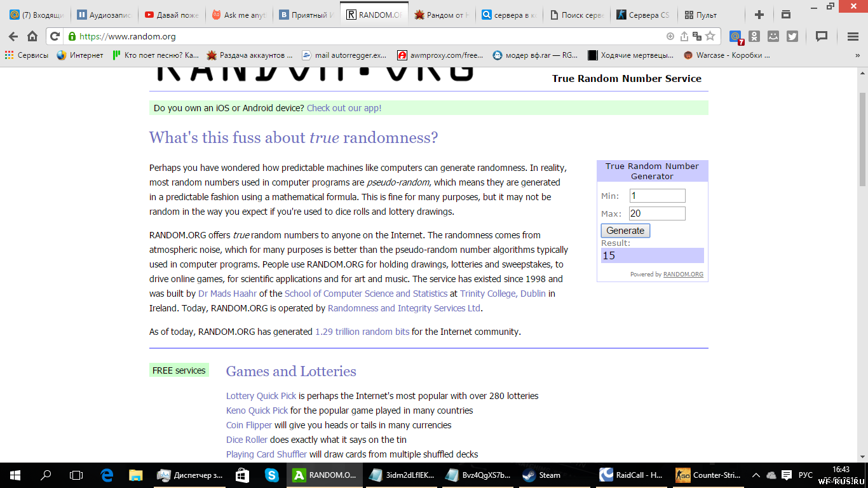
Task: Open School of Computer Science and Statistics link
Action: coord(366,294)
